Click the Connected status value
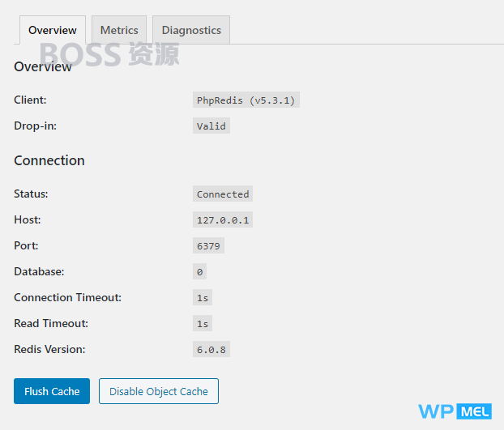 coord(223,194)
